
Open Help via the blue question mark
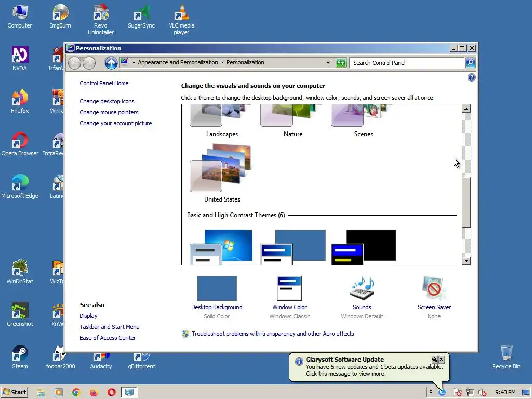[x=471, y=78]
